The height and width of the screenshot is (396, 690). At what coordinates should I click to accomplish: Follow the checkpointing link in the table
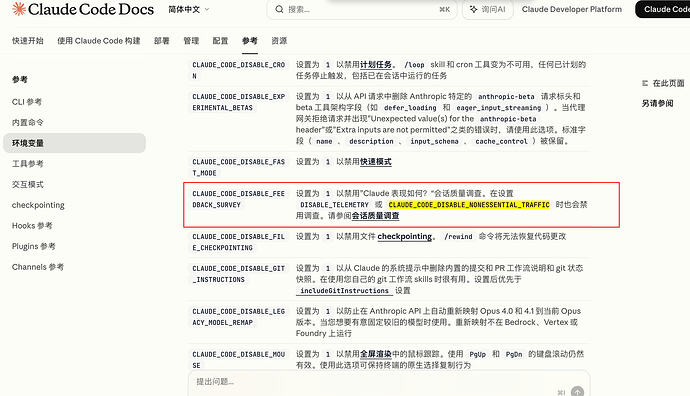pos(405,236)
